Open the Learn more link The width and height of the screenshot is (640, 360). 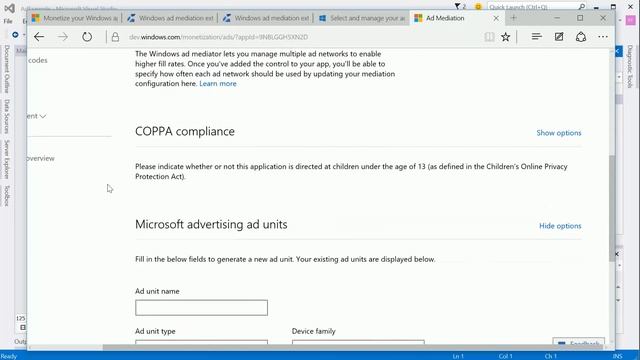pos(218,84)
